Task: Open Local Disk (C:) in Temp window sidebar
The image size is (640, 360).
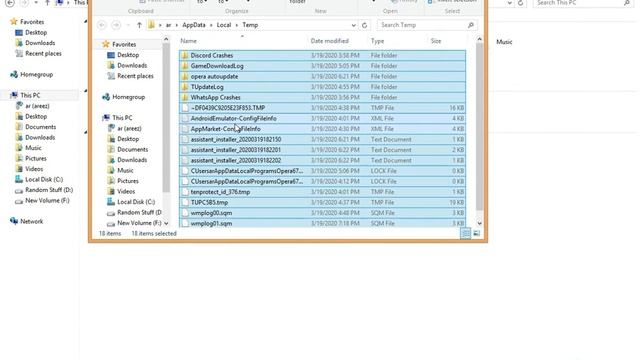Action: (131, 202)
